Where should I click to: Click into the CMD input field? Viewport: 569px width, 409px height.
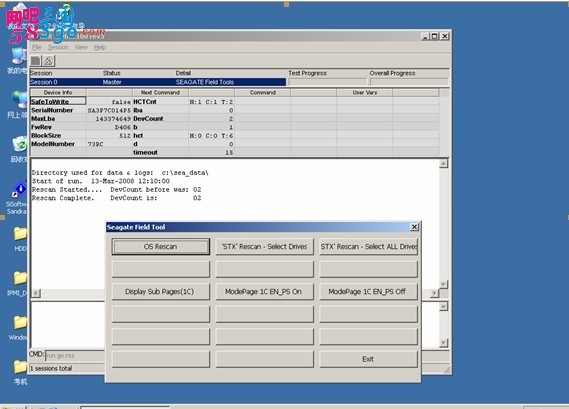pos(75,355)
